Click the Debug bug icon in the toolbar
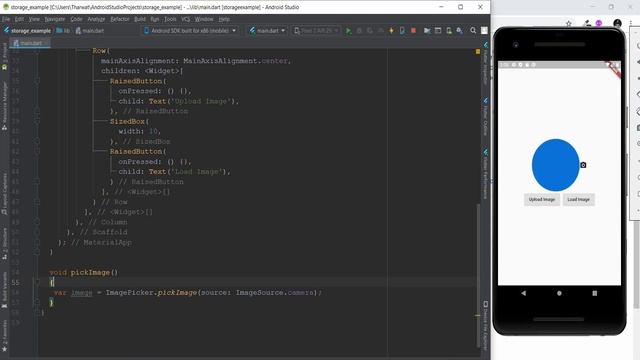 (359, 31)
